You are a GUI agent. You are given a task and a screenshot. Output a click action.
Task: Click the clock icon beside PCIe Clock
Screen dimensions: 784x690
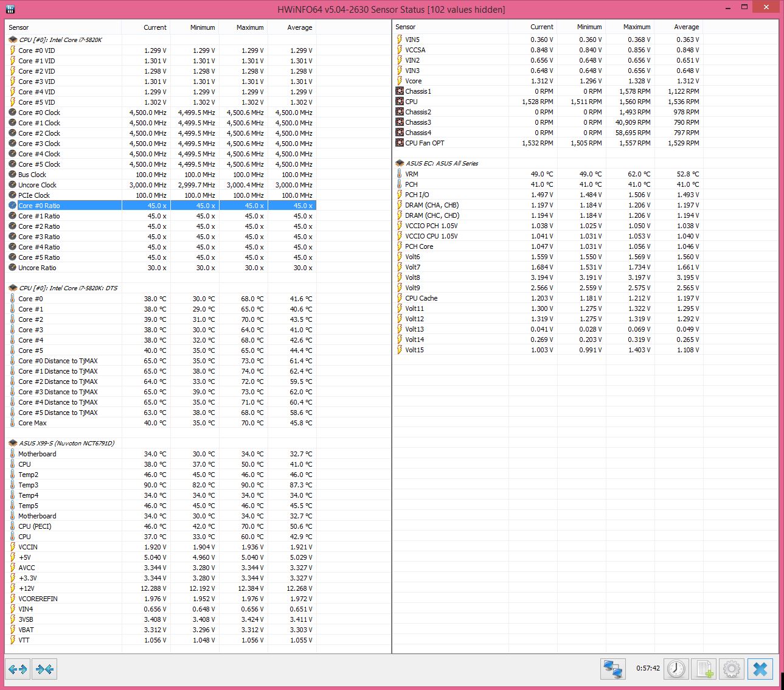click(13, 195)
